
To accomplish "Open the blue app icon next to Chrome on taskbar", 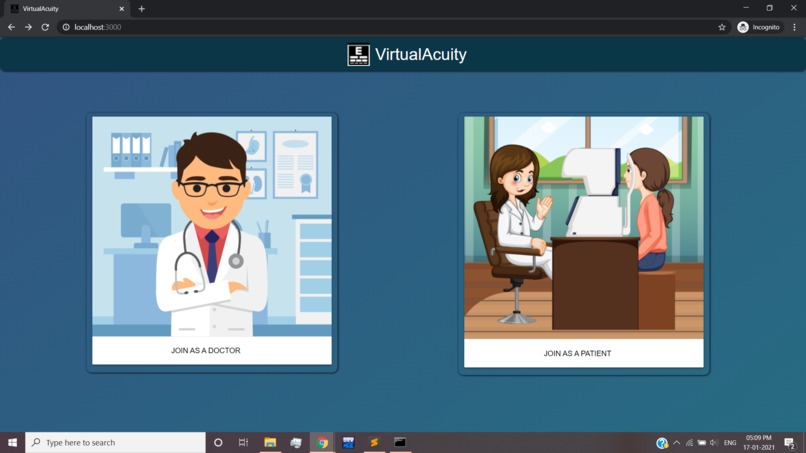I will (x=348, y=443).
